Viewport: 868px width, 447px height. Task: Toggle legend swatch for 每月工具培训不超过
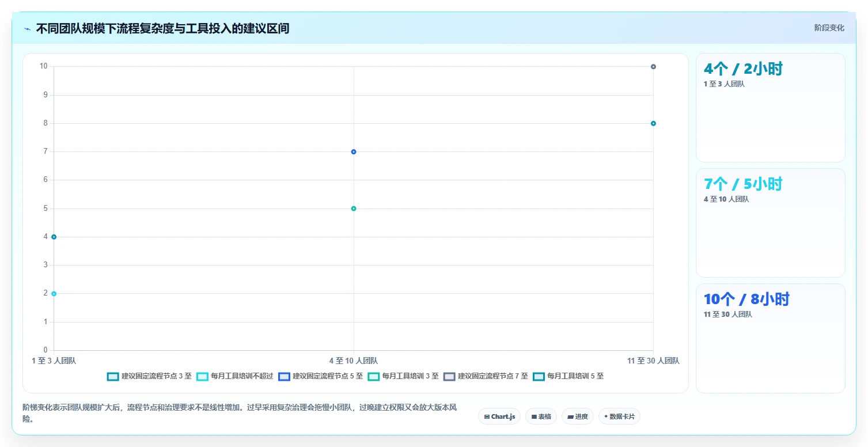[202, 376]
